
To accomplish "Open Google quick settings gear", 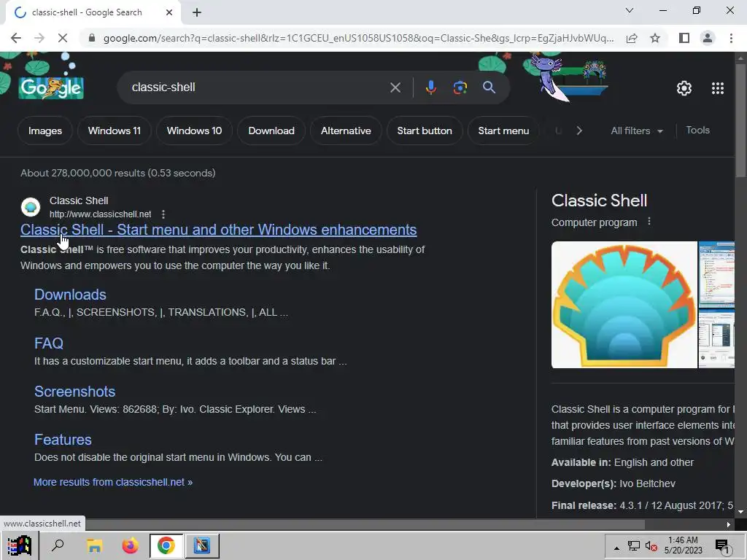I will click(684, 88).
